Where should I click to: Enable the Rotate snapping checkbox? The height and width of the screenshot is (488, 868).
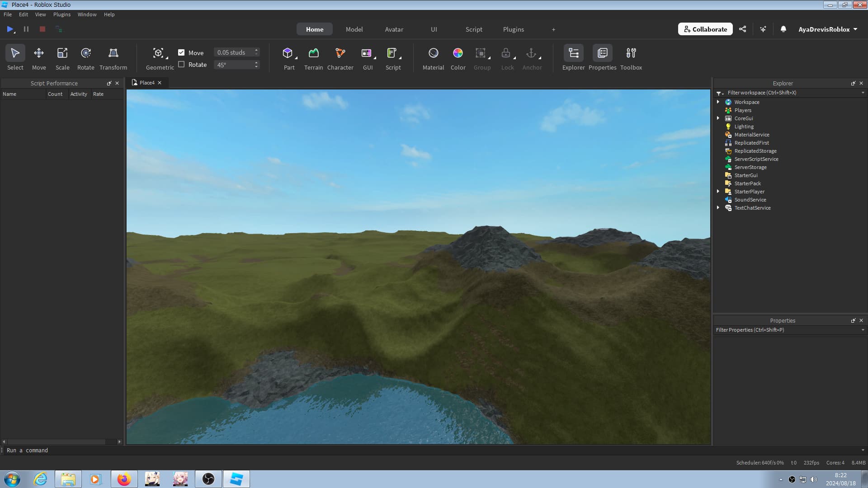[x=181, y=65]
